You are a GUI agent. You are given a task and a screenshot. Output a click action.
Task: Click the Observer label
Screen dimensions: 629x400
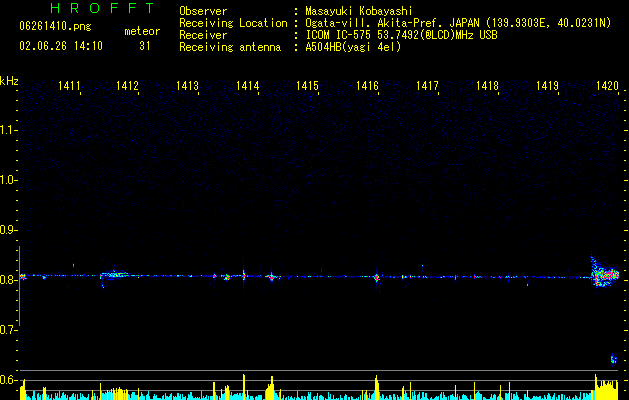pyautogui.click(x=203, y=11)
